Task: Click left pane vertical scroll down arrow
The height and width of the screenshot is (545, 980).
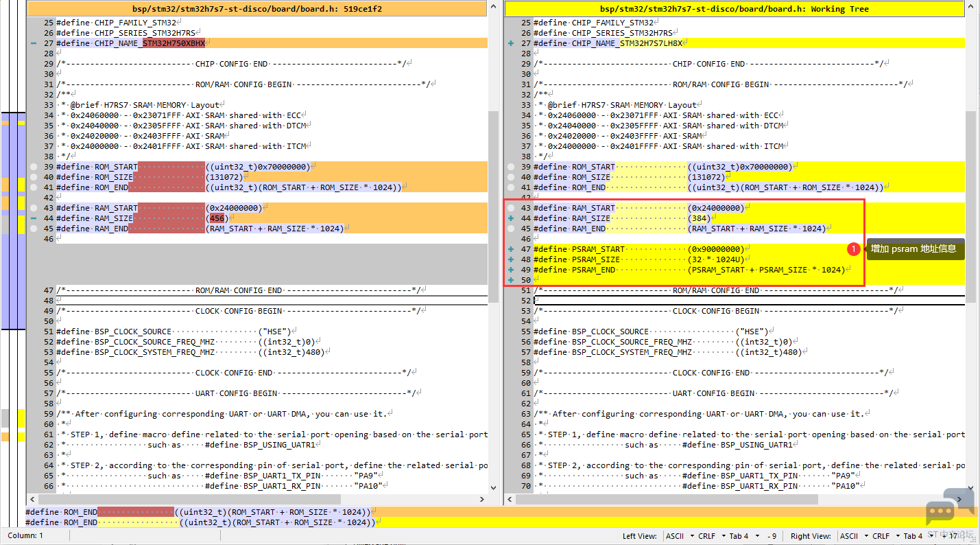Action: coord(493,488)
